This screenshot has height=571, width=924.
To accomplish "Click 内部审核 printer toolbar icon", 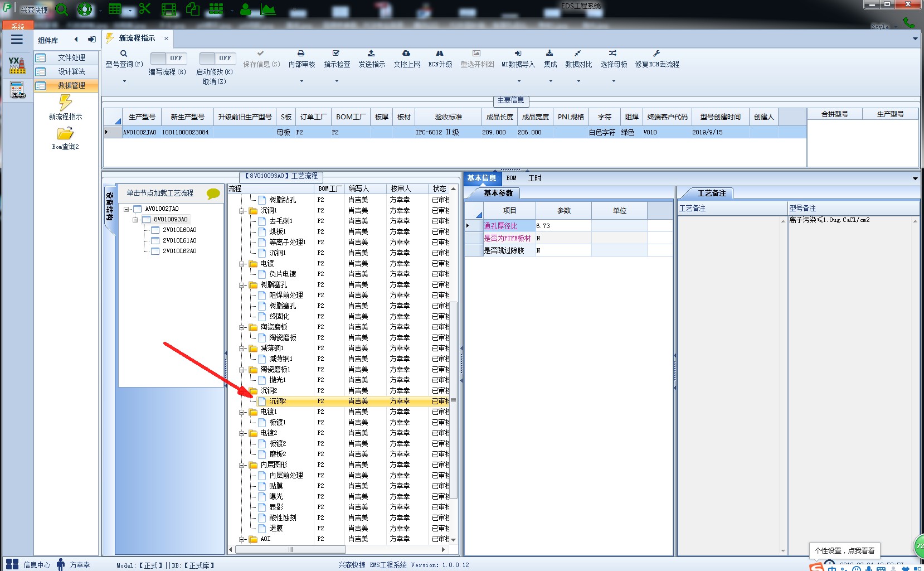I will click(301, 54).
